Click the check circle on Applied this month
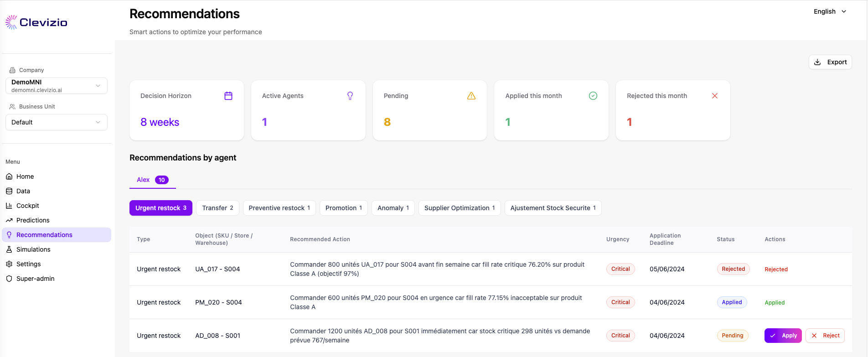Screen dimensions: 868x357 [593, 96]
